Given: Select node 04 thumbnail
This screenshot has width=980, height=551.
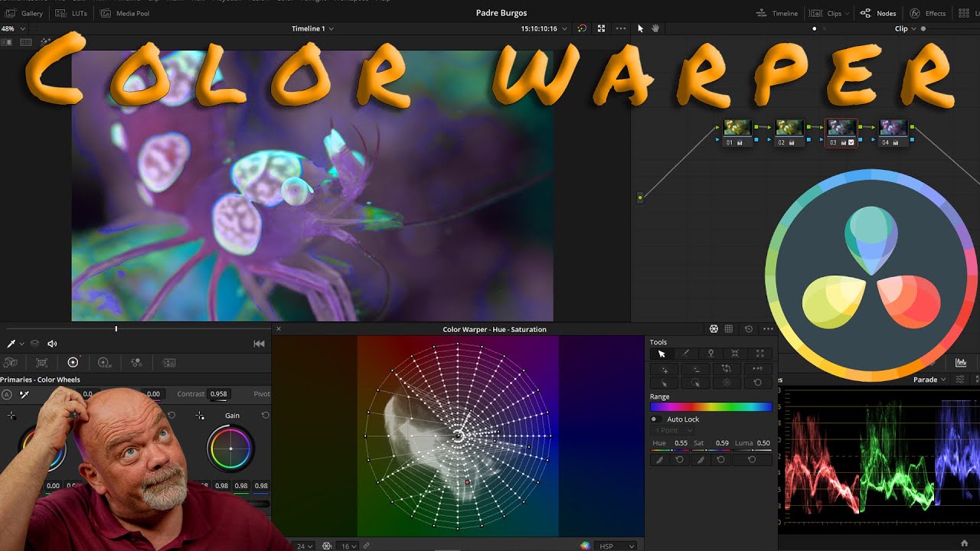Looking at the screenshot, I should (x=893, y=128).
